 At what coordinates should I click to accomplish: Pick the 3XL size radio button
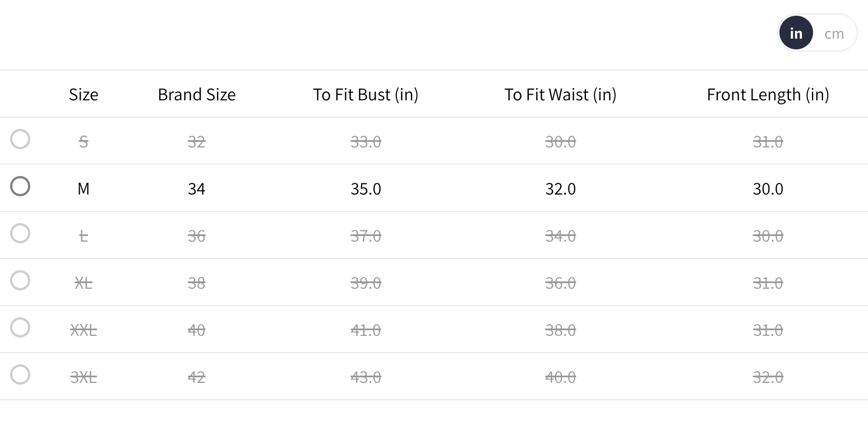coord(20,374)
